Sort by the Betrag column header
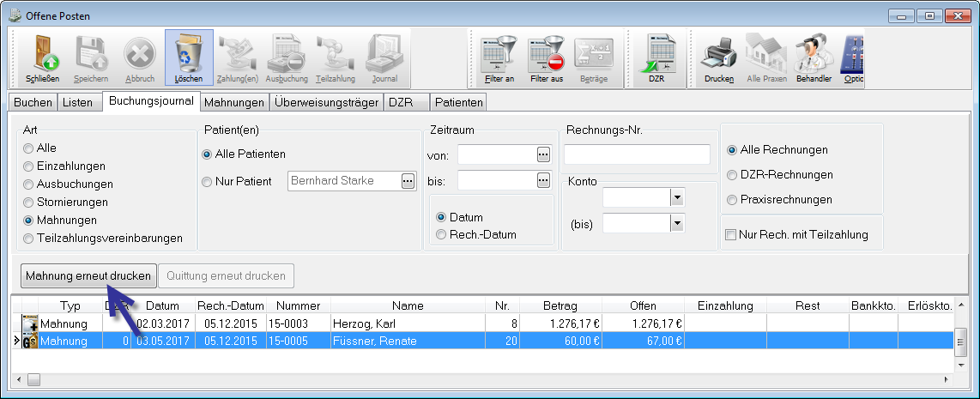980x399 pixels. (560, 305)
